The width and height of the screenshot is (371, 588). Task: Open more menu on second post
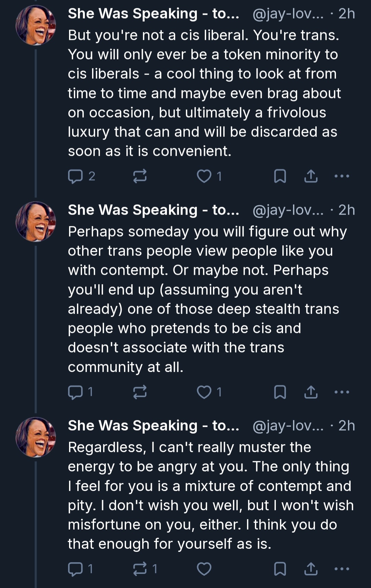(x=342, y=392)
